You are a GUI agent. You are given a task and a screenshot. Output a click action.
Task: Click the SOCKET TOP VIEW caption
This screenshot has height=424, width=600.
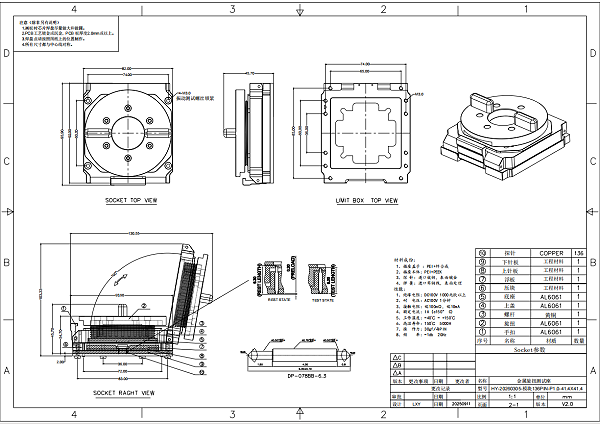(x=131, y=200)
